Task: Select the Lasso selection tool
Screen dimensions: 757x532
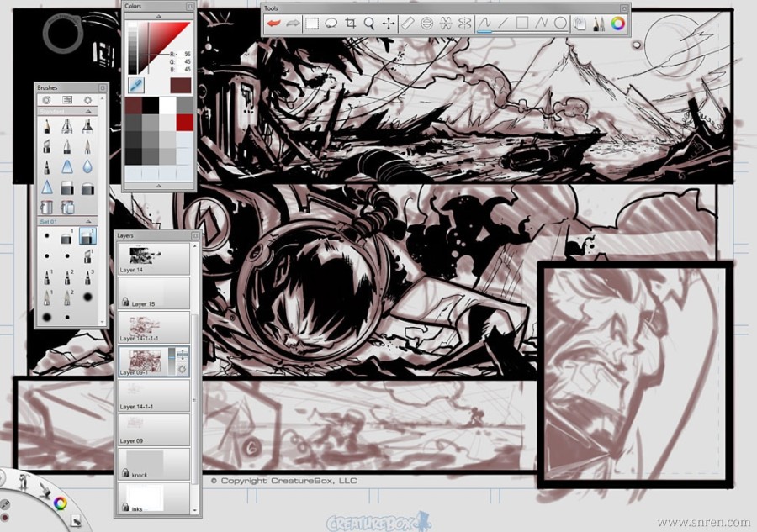Action: tap(331, 24)
